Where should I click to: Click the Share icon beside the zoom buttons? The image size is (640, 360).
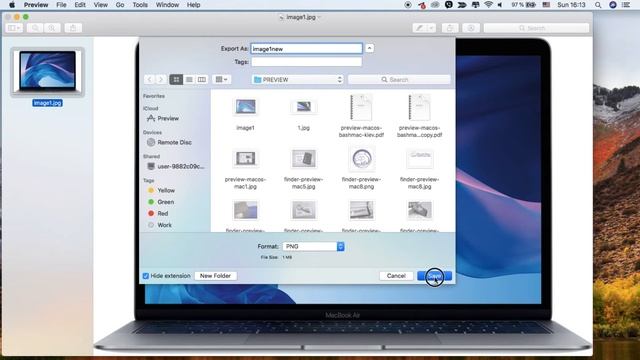click(x=73, y=28)
